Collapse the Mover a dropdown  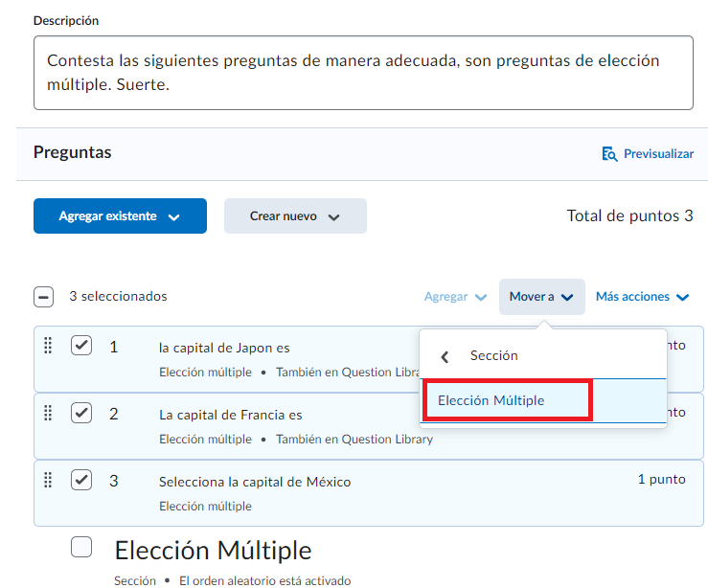(541, 297)
